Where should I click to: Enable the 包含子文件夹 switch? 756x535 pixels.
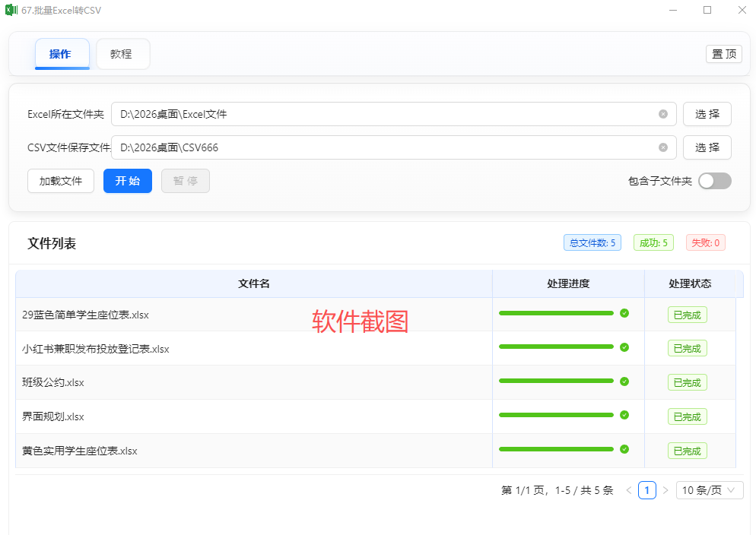point(714,181)
